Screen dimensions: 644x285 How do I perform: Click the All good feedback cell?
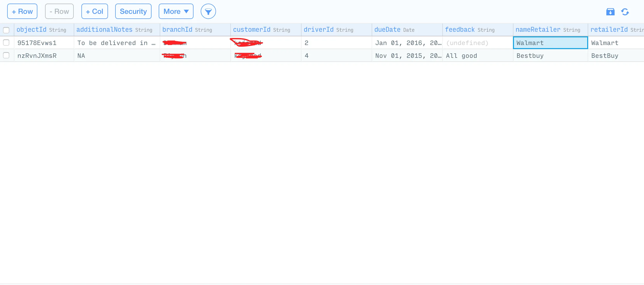461,56
